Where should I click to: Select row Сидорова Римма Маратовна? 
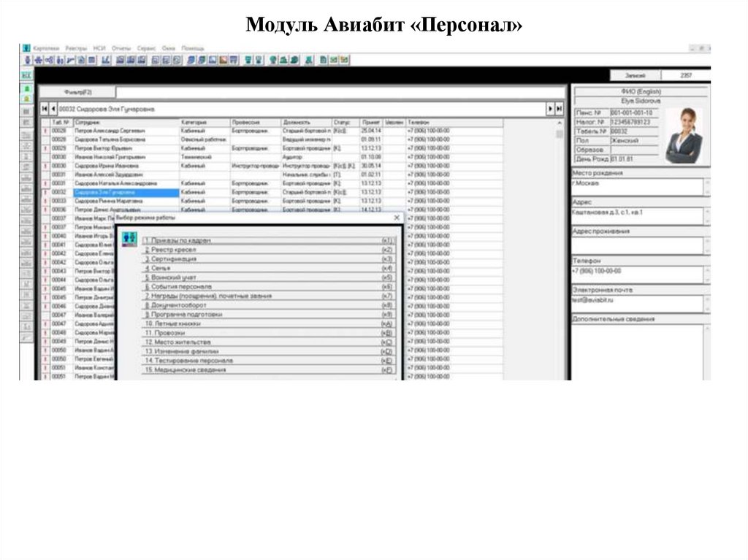click(x=272, y=201)
